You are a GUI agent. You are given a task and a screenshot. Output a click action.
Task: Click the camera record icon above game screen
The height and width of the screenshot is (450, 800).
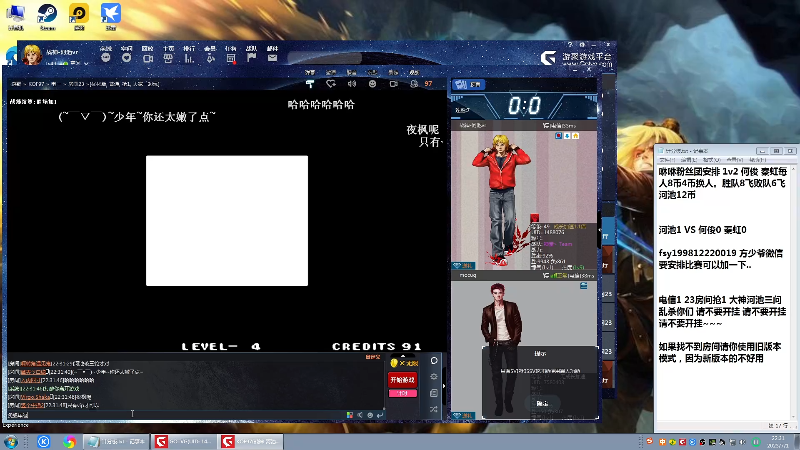click(x=393, y=84)
